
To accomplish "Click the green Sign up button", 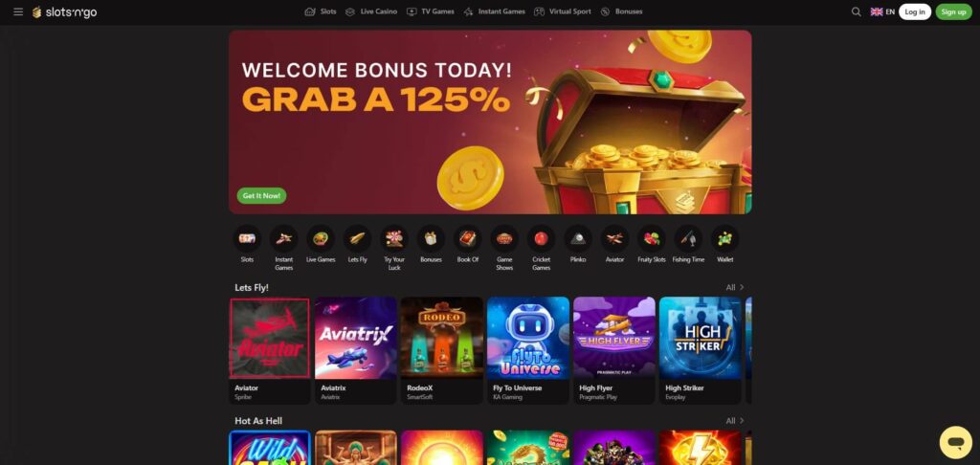I will 954,11.
